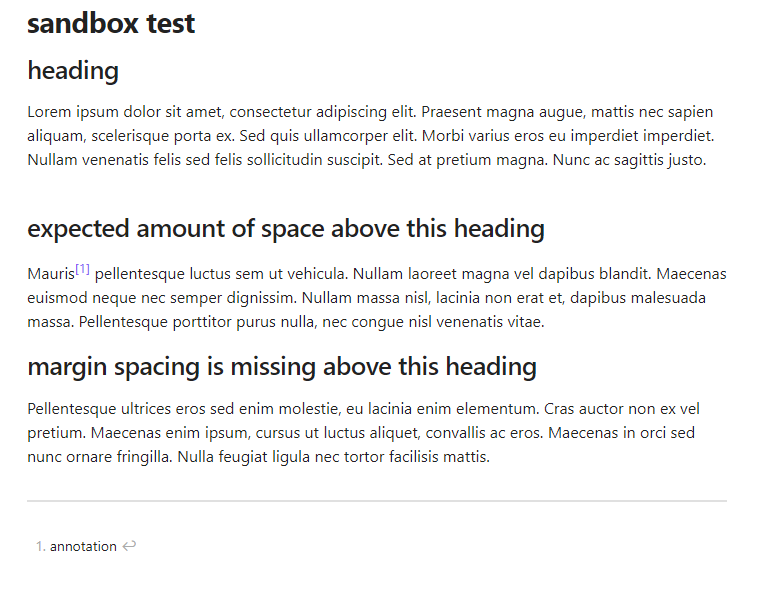Select the "sandbox test" page title
This screenshot has height=592, width=769.
coord(111,24)
